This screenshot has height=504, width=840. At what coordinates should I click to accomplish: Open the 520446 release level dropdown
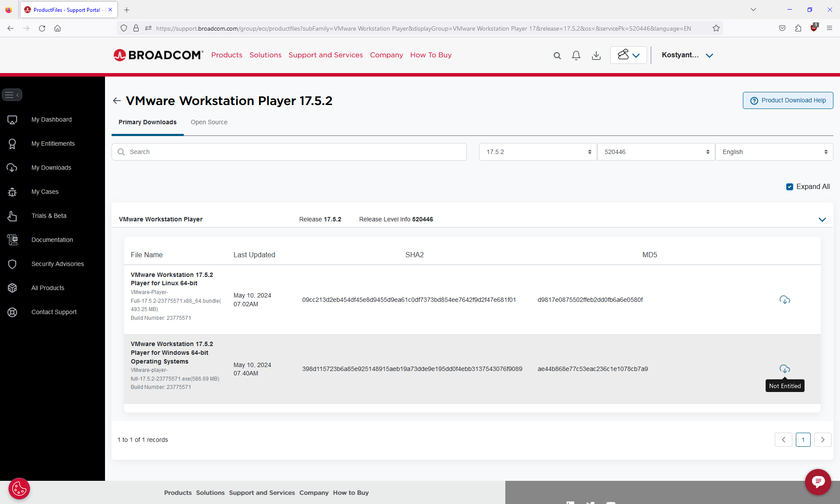656,152
